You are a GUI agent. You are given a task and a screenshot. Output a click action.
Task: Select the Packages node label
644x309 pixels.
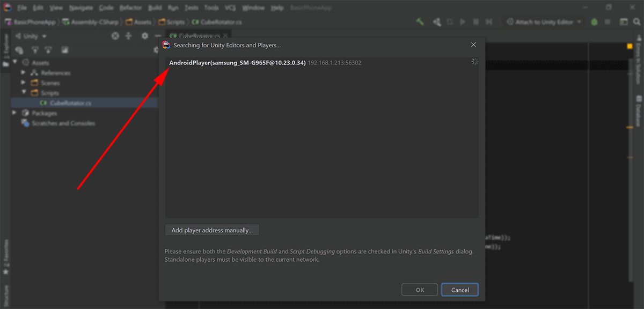tap(44, 113)
